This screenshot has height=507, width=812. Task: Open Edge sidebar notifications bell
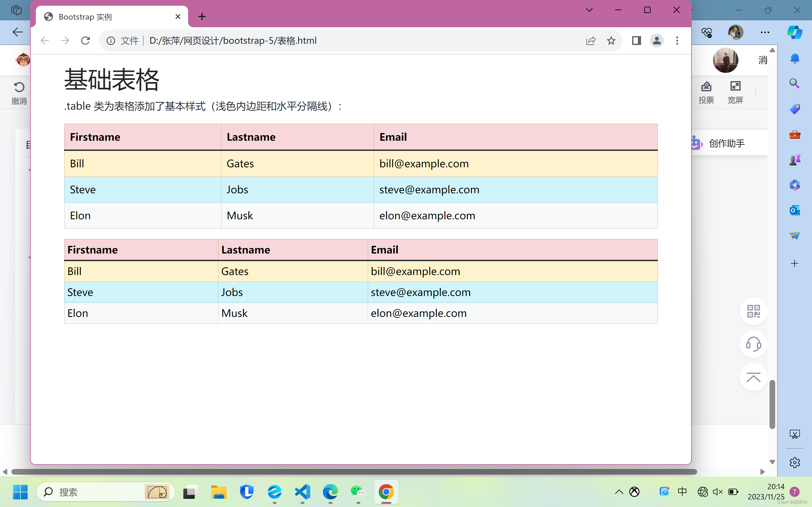tap(794, 59)
